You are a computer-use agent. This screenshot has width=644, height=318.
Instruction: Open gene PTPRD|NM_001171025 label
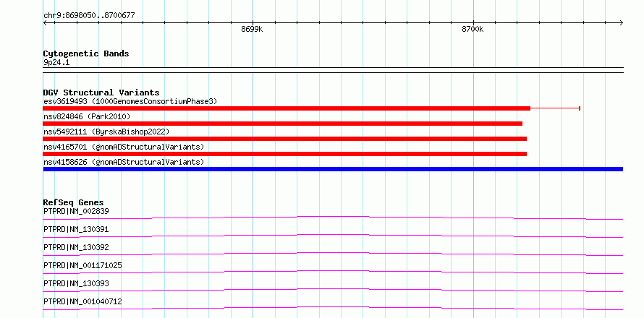click(82, 265)
